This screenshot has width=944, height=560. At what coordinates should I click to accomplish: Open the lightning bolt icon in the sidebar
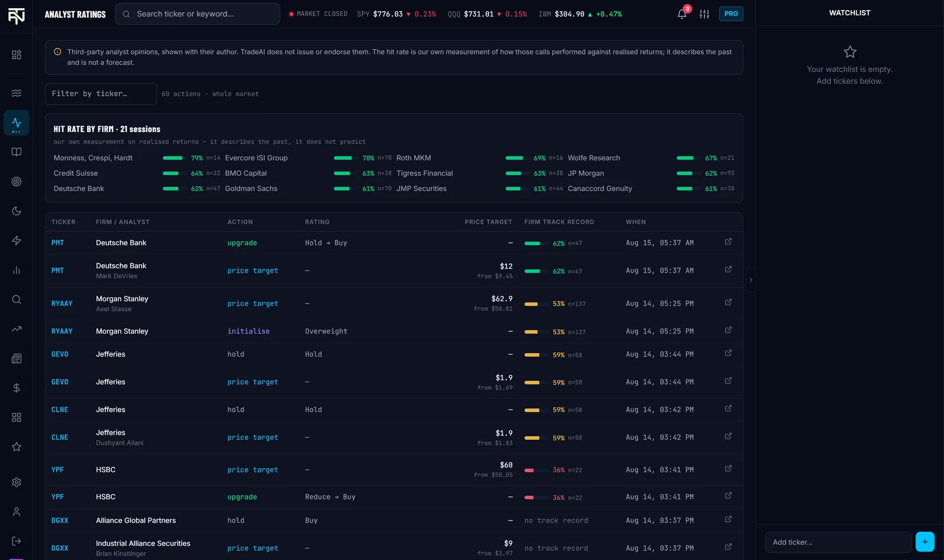coord(17,241)
